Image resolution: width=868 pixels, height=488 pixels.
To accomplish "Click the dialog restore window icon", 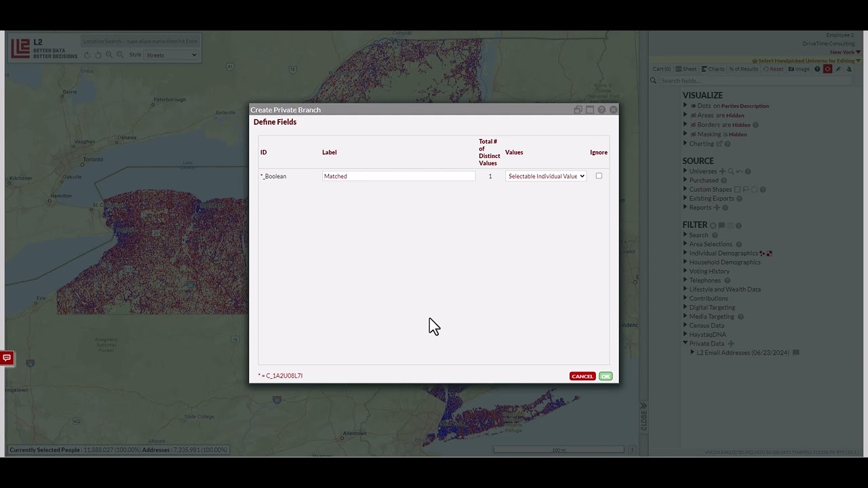I will pyautogui.click(x=578, y=110).
